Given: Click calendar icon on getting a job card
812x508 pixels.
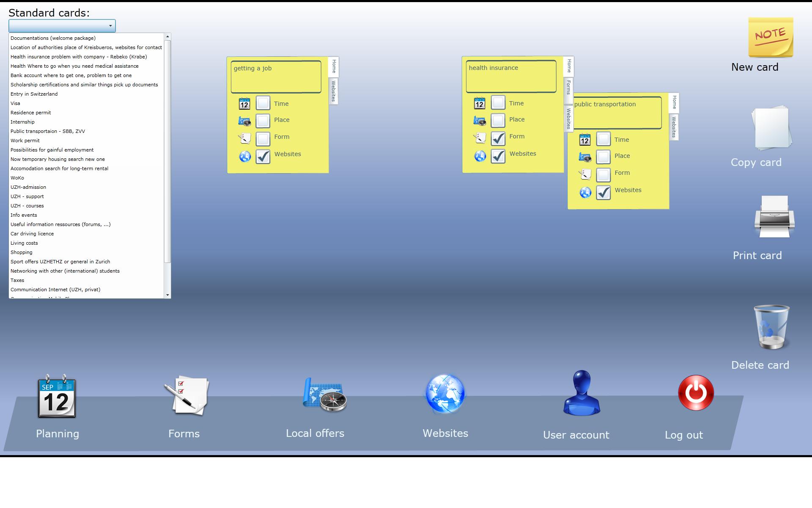Looking at the screenshot, I should (244, 104).
